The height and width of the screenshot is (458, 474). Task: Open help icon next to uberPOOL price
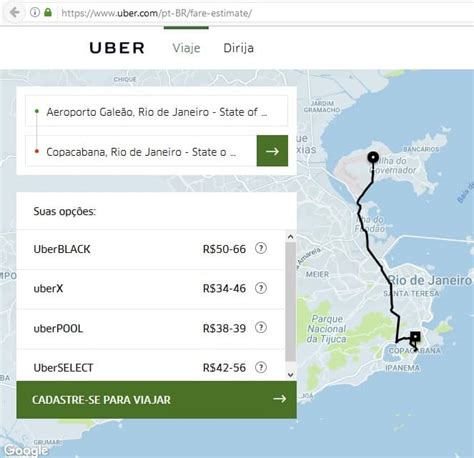tap(261, 328)
